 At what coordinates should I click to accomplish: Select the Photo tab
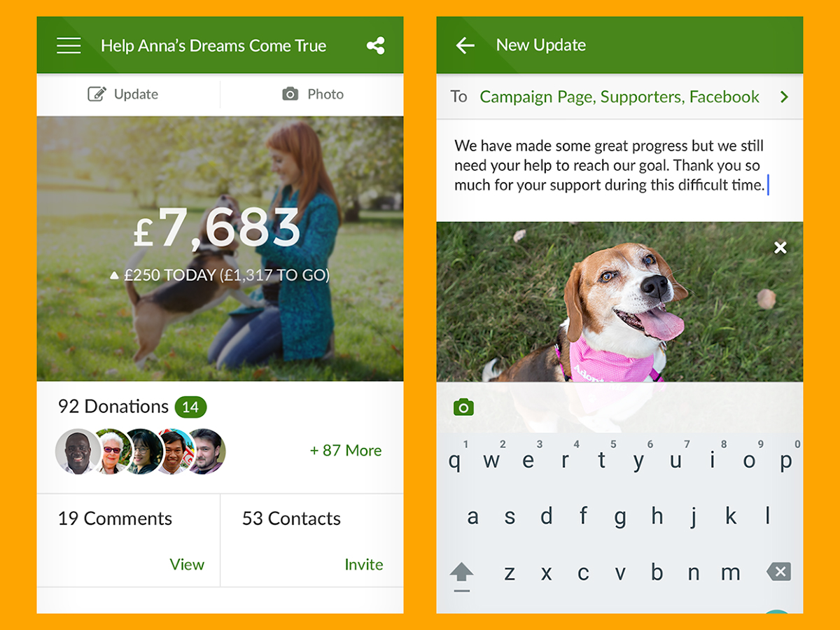tap(312, 94)
